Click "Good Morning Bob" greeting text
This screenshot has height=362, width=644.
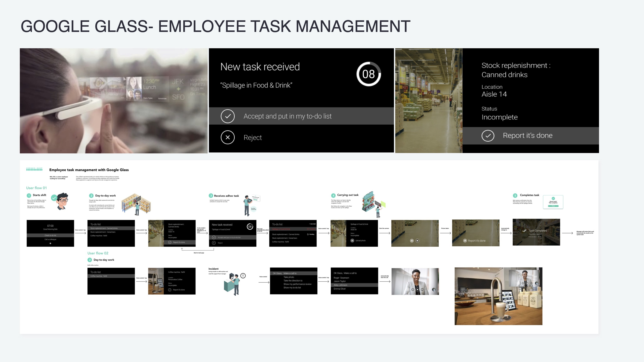click(x=50, y=229)
